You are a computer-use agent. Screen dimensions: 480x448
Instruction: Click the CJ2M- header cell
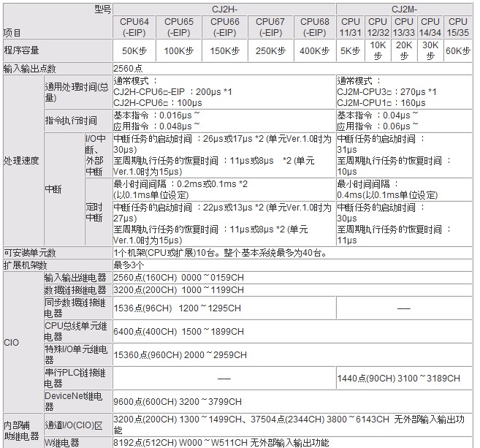404,10
